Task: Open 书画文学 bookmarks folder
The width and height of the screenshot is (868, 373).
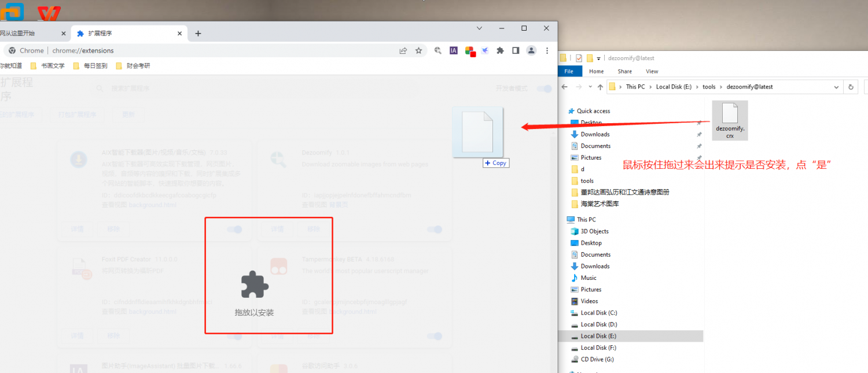Action: [47, 66]
